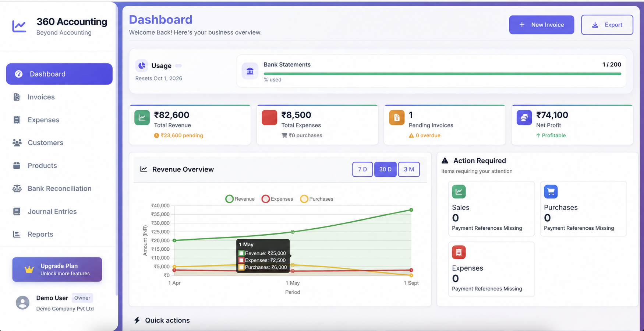Click the blue Purchases cart icon

[x=551, y=191]
